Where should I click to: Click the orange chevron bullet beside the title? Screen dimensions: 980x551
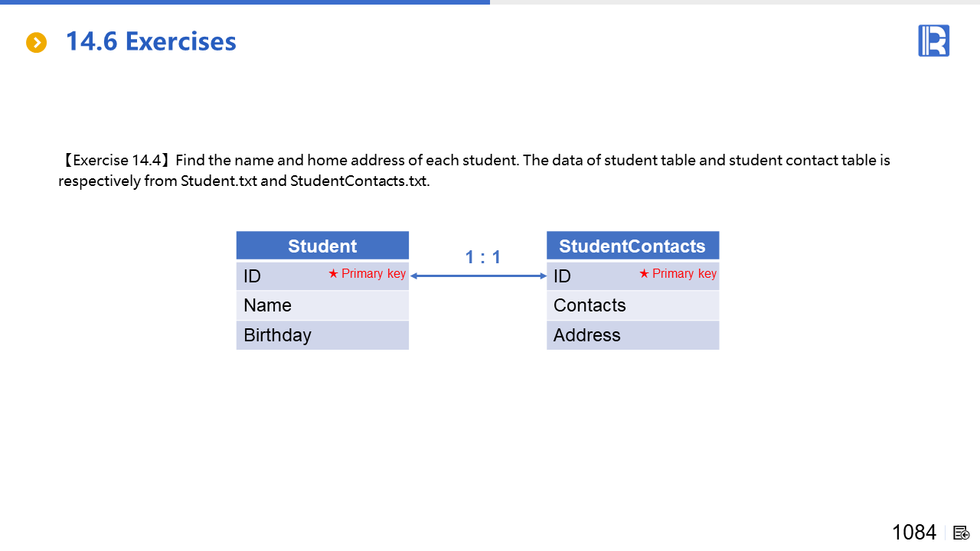click(x=37, y=43)
